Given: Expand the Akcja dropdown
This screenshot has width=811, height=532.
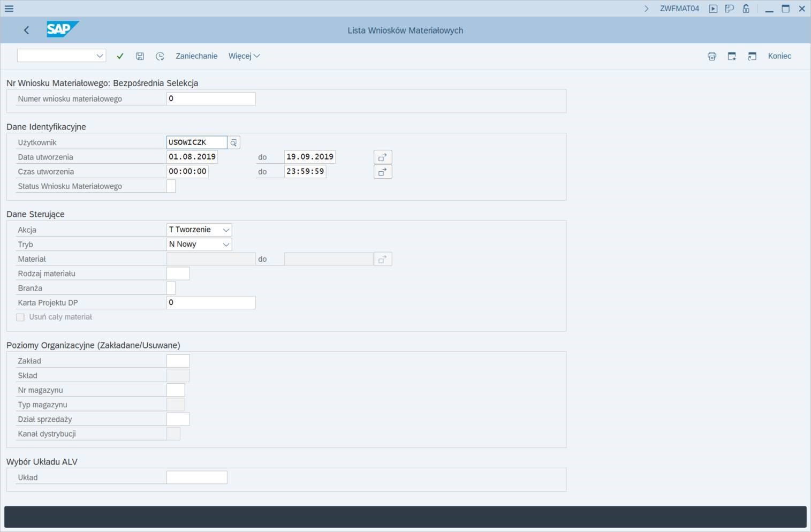Looking at the screenshot, I should coord(226,230).
